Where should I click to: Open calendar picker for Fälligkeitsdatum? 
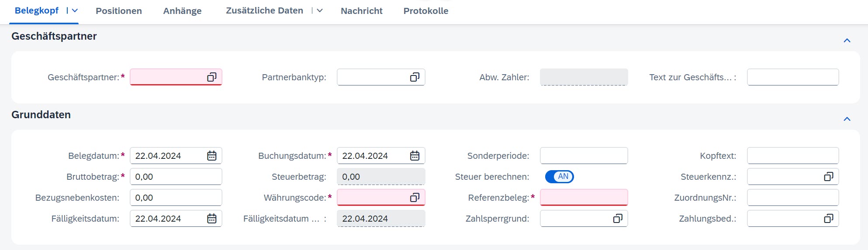212,219
